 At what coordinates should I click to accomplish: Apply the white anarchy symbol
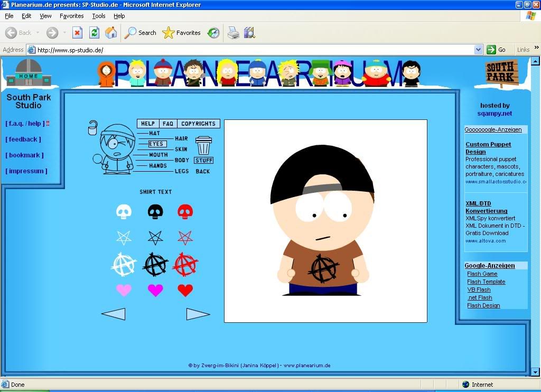[x=124, y=265]
